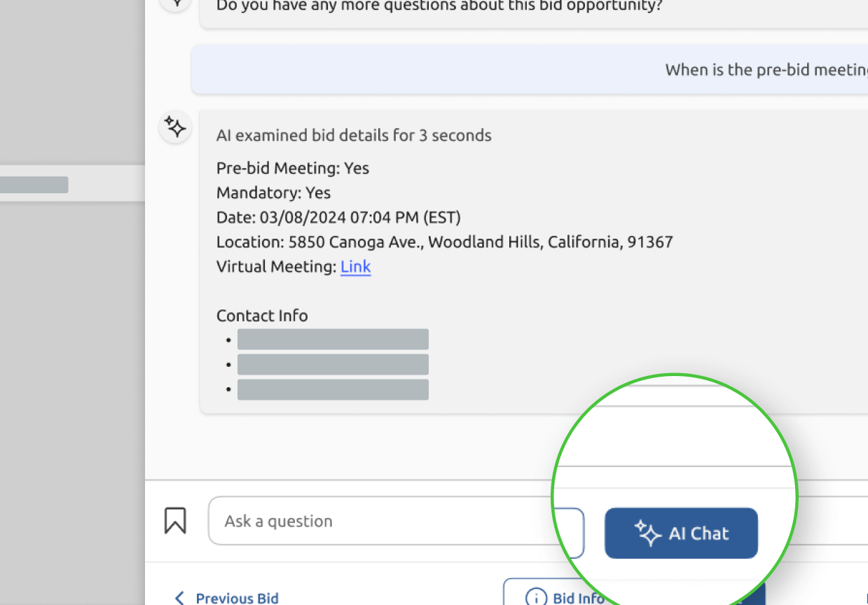
Task: Open the Virtual Meeting Link
Action: coord(355,267)
